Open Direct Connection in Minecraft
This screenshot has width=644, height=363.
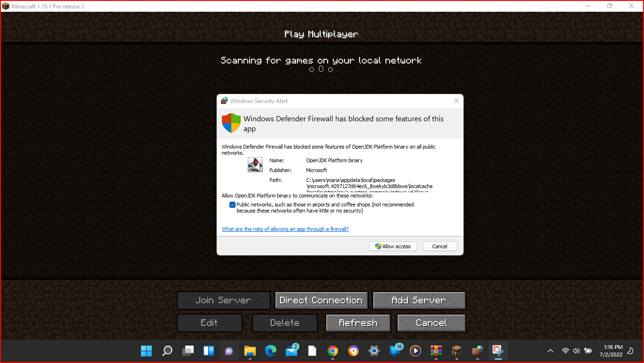point(321,300)
